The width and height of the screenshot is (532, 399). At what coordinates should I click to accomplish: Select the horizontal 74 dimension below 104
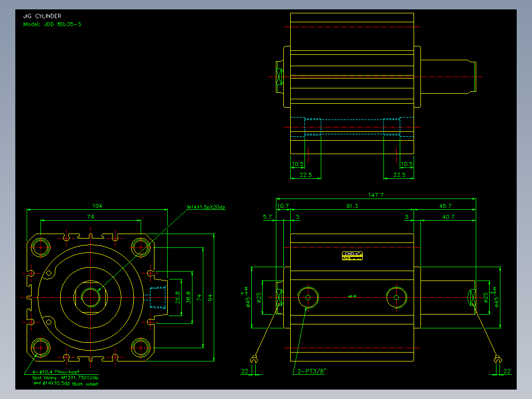pos(90,217)
